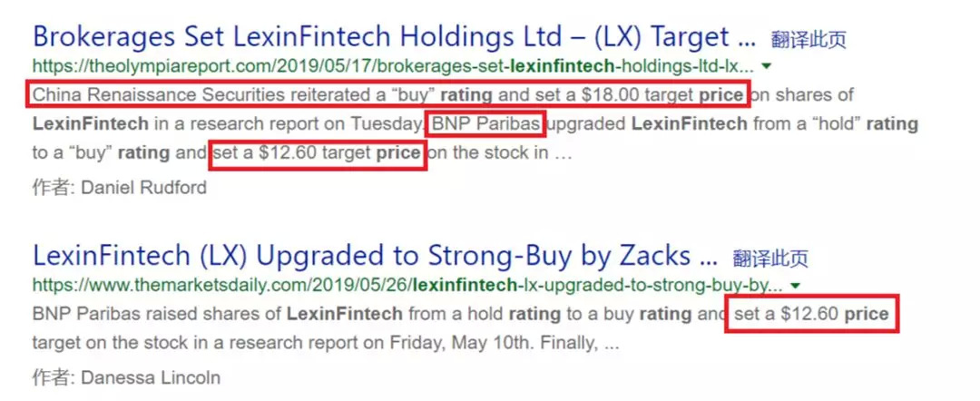Click the author line Danessa Lincoln

[126, 377]
